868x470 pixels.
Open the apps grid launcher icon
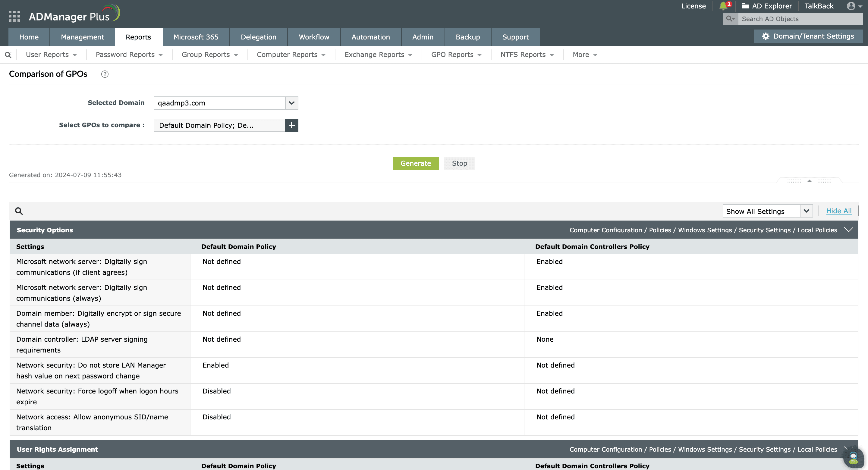coord(14,16)
